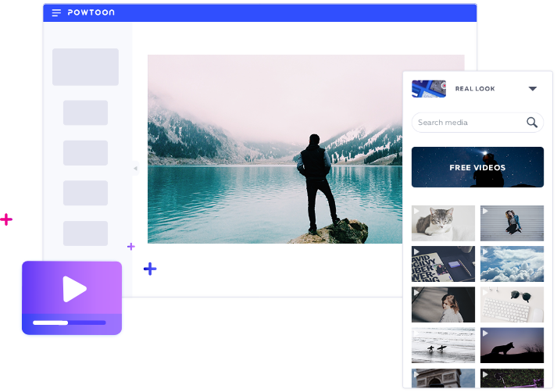Choose the clouds video thumbnail

click(512, 264)
